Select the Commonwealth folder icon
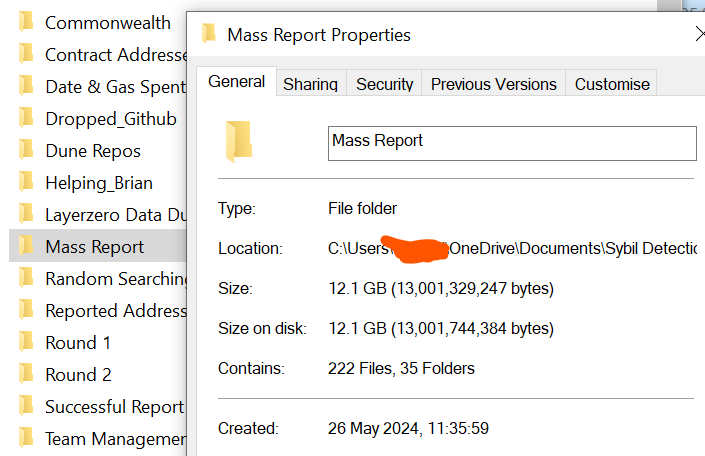Image resolution: width=705 pixels, height=456 pixels. click(26, 22)
